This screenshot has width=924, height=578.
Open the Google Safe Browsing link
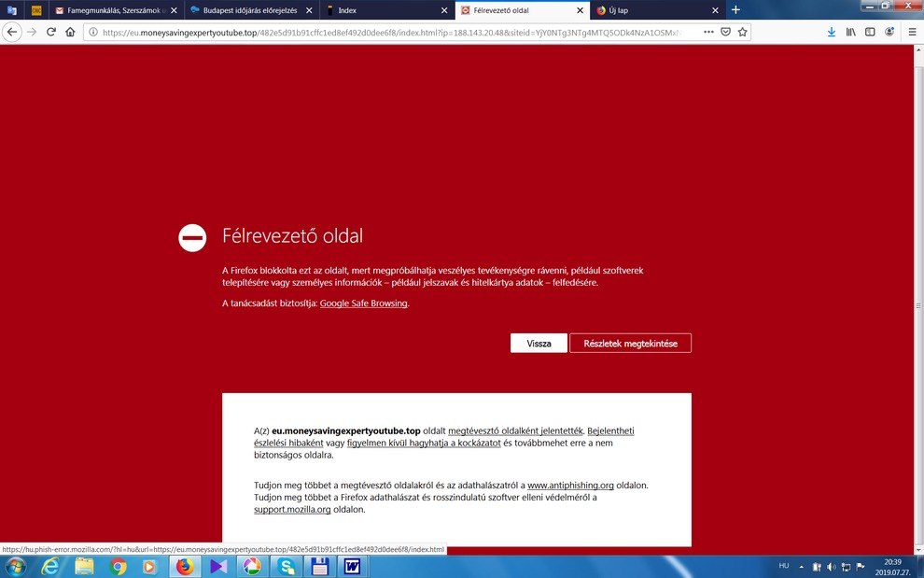pyautogui.click(x=363, y=303)
